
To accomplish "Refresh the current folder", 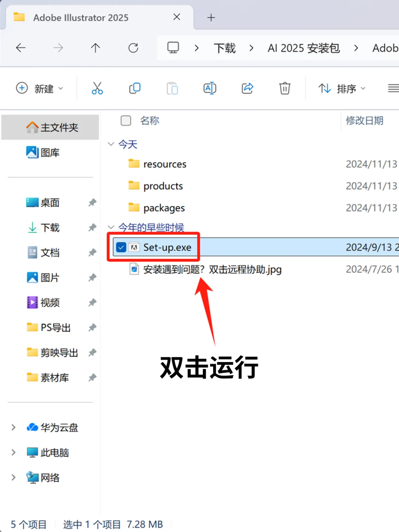I will [x=133, y=48].
